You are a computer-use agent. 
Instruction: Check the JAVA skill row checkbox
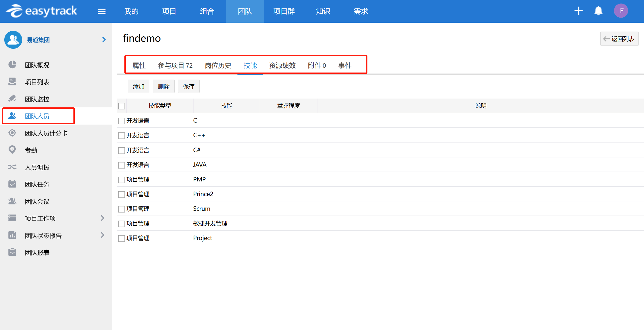122,165
